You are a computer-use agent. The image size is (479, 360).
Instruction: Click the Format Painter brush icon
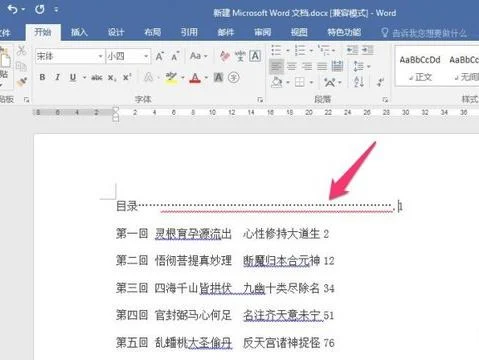click(x=22, y=81)
